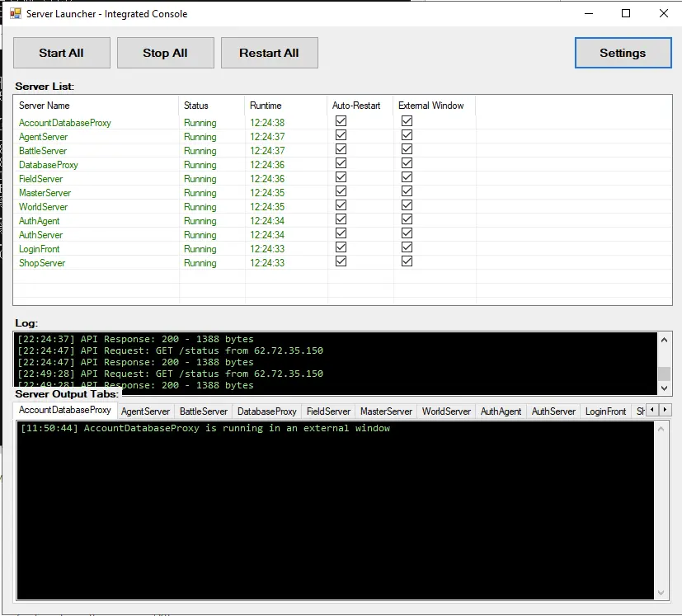Toggle External Window for MasterServer
The height and width of the screenshot is (616, 682).
407,191
